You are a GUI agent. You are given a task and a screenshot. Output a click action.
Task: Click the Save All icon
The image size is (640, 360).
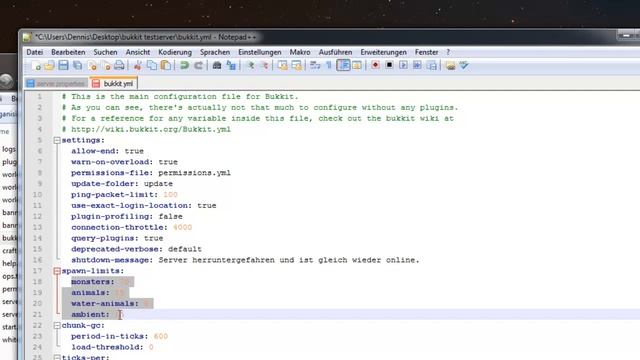pyautogui.click(x=77, y=65)
